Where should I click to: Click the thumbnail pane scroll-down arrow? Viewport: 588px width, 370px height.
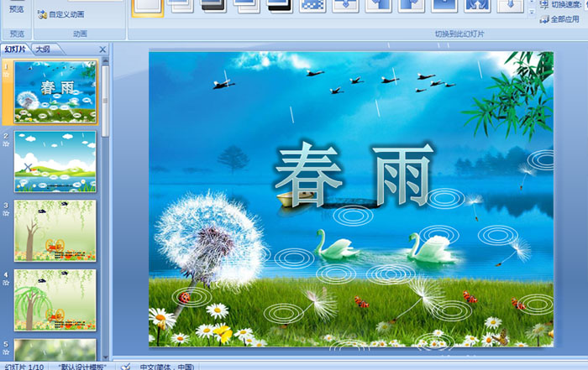pos(105,357)
